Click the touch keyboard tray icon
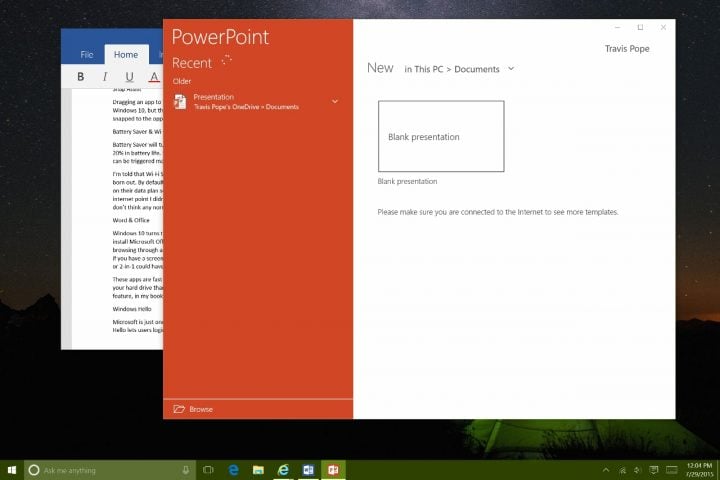 672,470
